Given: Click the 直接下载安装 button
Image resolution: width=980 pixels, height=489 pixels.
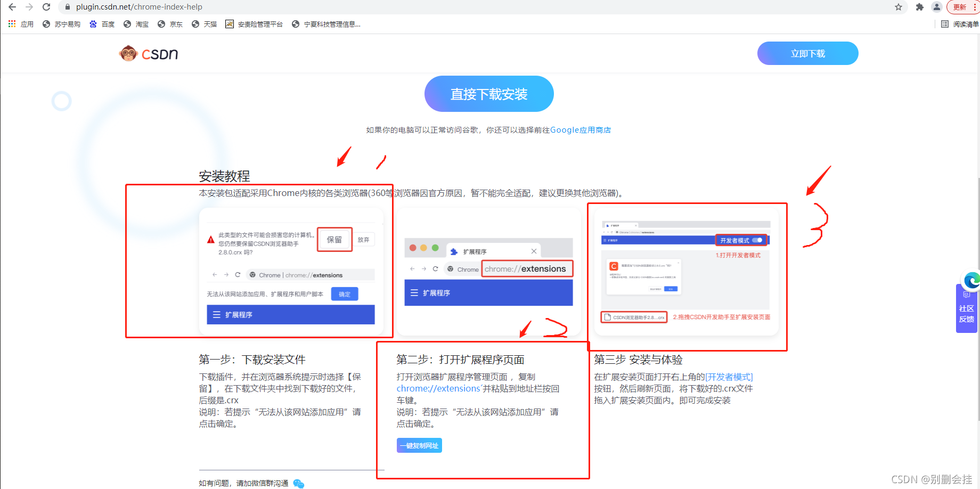Looking at the screenshot, I should (x=489, y=94).
